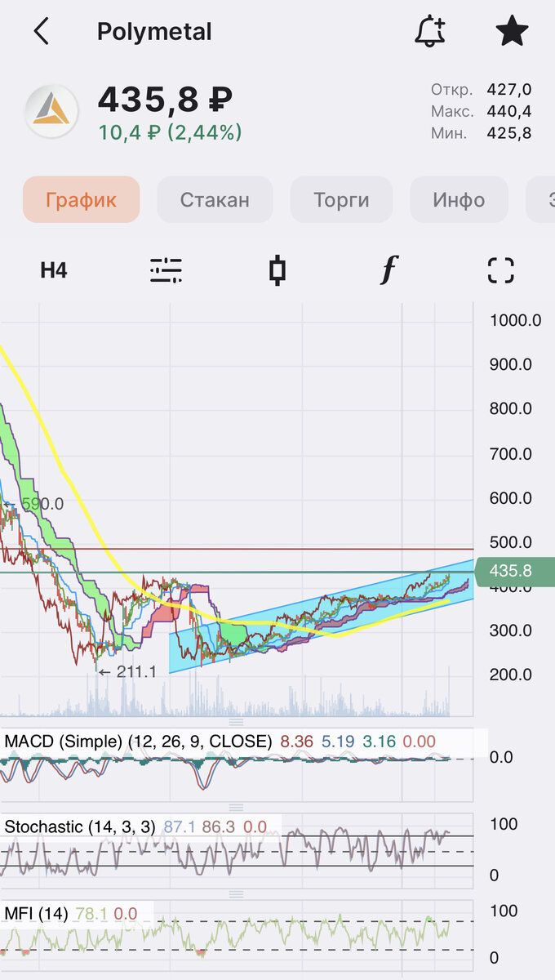Image resolution: width=555 pixels, height=980 pixels.
Task: Click the MACD (Simple) indicator label
Action: 138,742
